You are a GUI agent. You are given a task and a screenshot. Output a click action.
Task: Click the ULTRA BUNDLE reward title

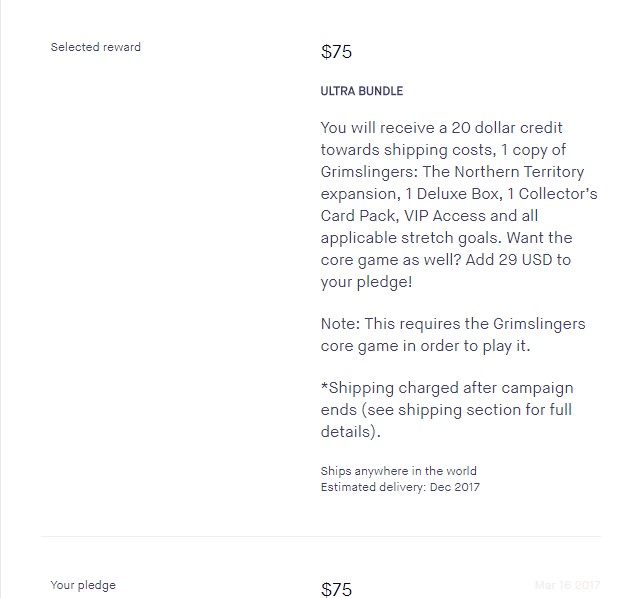[x=362, y=91]
